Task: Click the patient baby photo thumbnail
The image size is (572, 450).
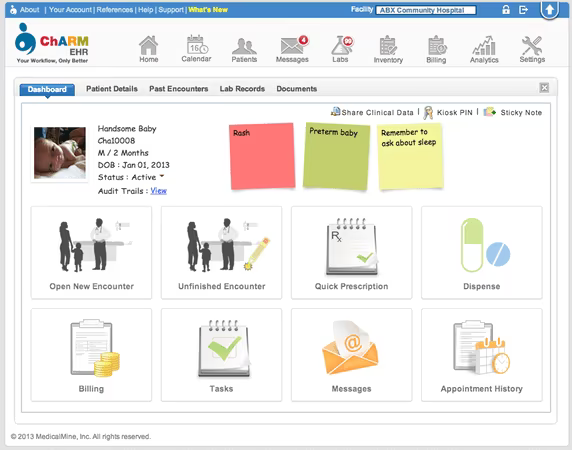Action: point(60,153)
